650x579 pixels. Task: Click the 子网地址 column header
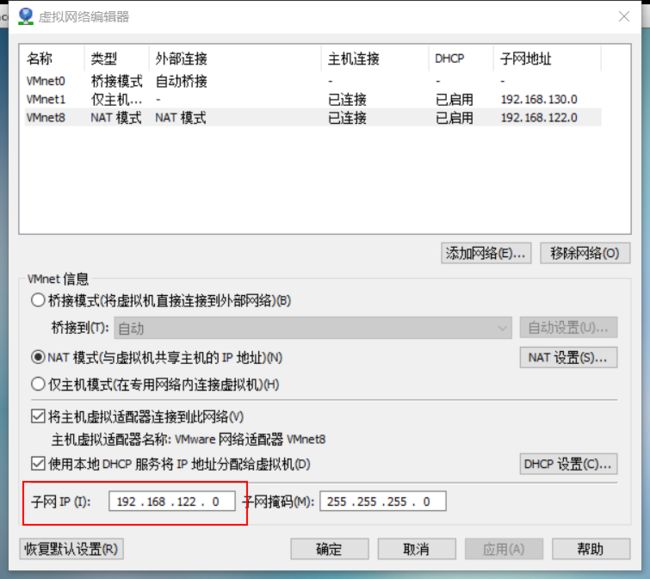click(547, 58)
